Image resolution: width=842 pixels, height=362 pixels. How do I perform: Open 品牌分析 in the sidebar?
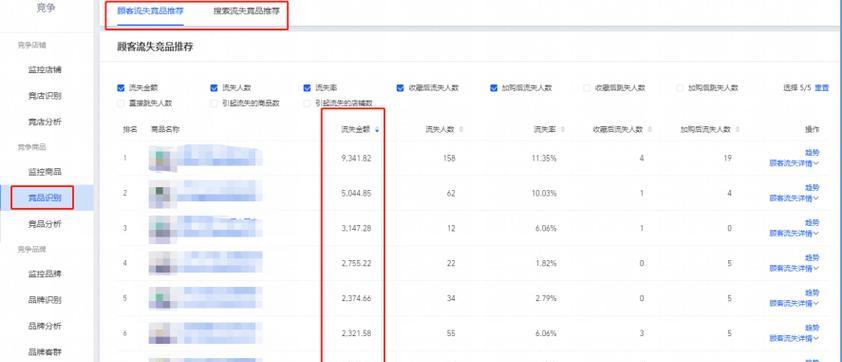(x=45, y=326)
